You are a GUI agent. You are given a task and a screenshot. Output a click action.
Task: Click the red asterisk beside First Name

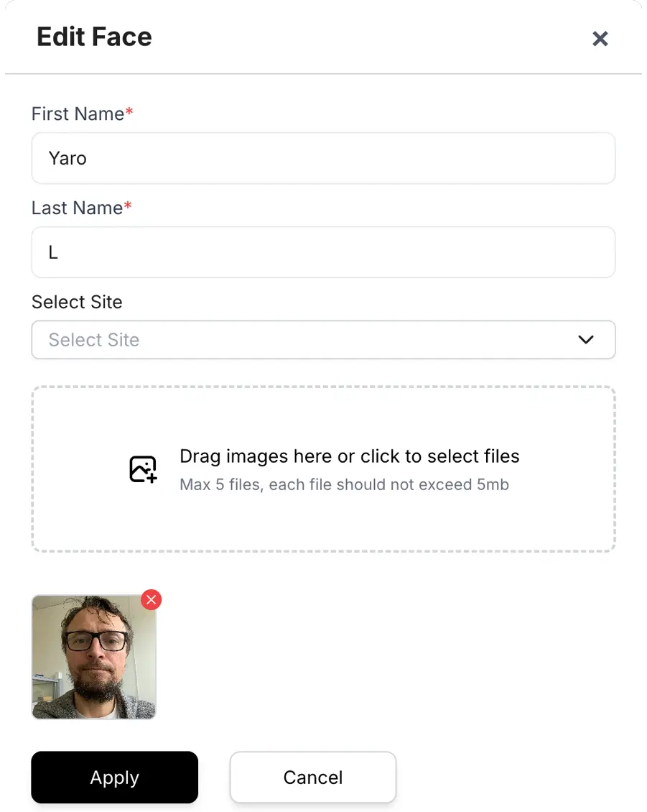[x=129, y=112]
